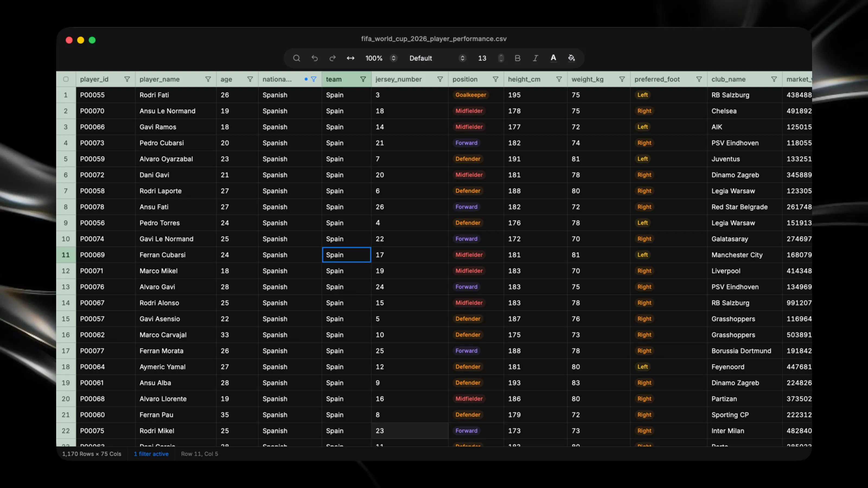Image resolution: width=868 pixels, height=488 pixels.
Task: Open the 100% zoom stepper
Action: 393,58
